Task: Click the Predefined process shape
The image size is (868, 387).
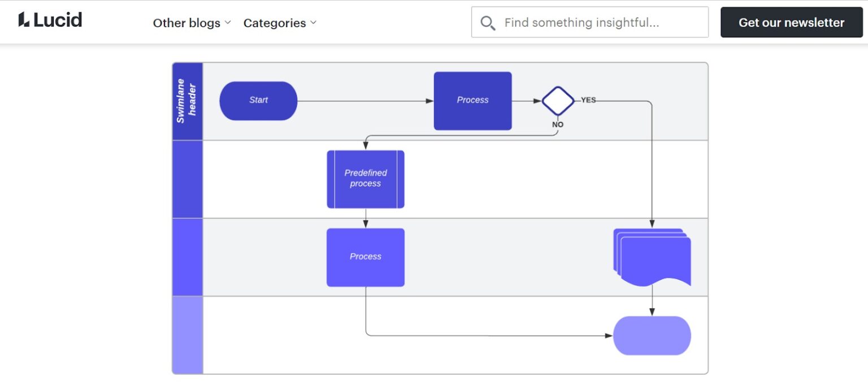Action: (366, 179)
